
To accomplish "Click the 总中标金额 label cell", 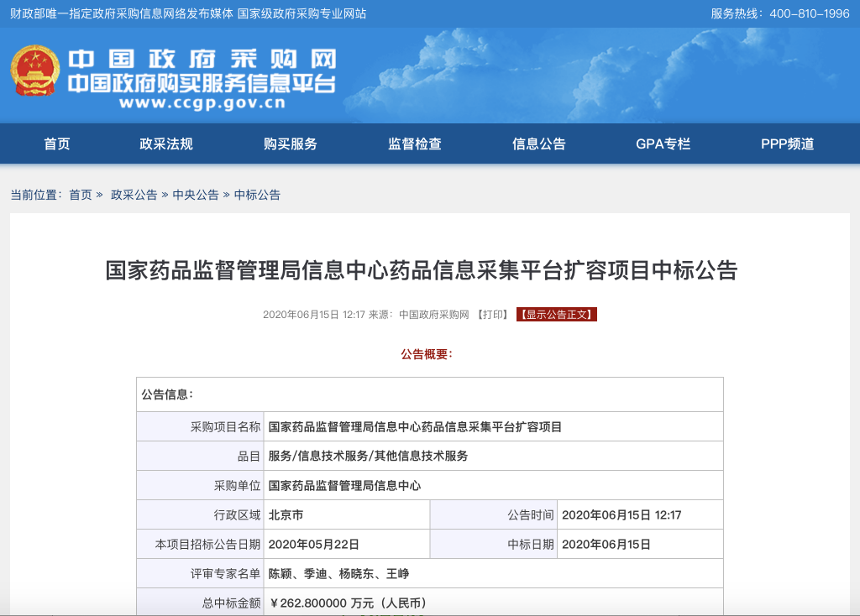I will tap(200, 603).
